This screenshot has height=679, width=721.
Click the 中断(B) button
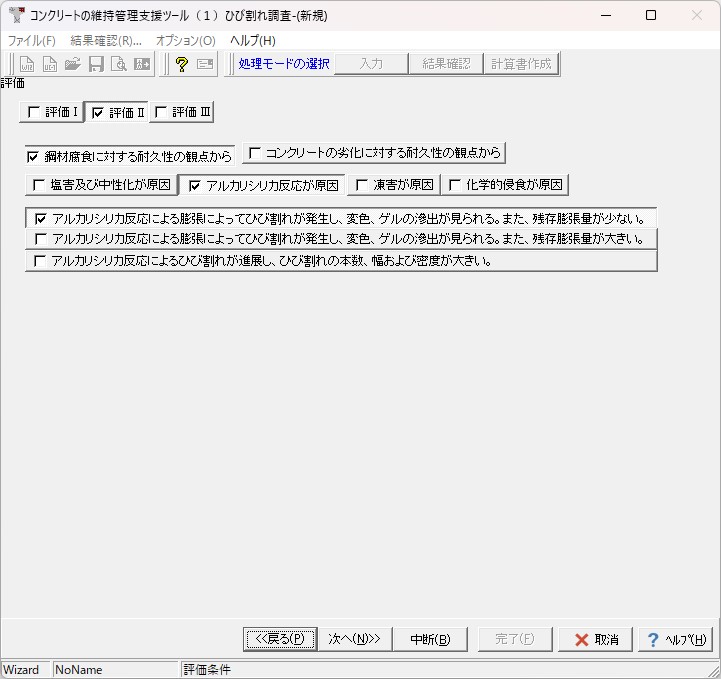430,639
